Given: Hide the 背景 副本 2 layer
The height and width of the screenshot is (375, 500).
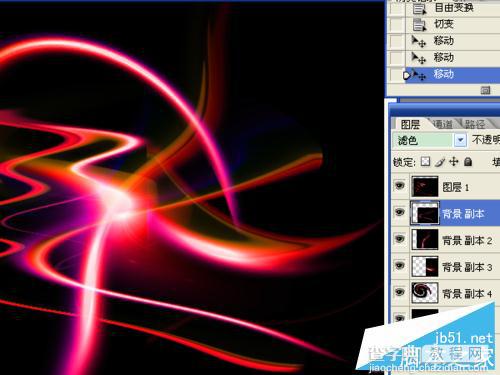Looking at the screenshot, I should pyautogui.click(x=399, y=238).
